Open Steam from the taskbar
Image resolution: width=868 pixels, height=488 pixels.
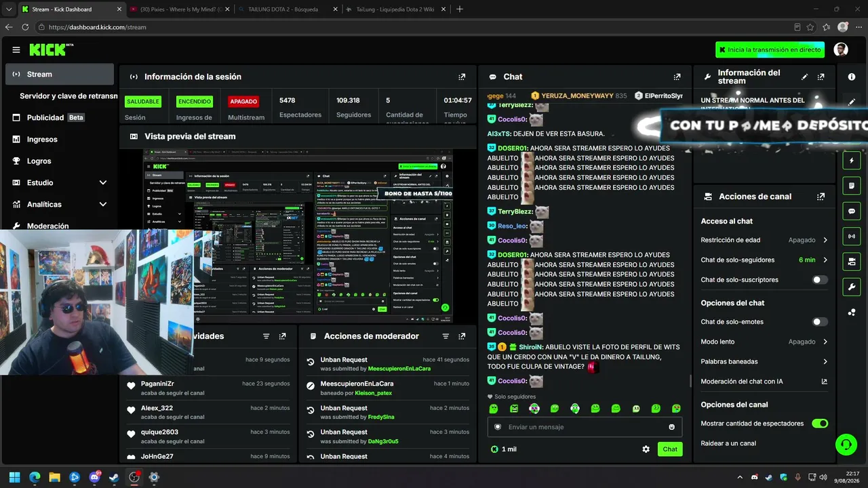point(114,477)
